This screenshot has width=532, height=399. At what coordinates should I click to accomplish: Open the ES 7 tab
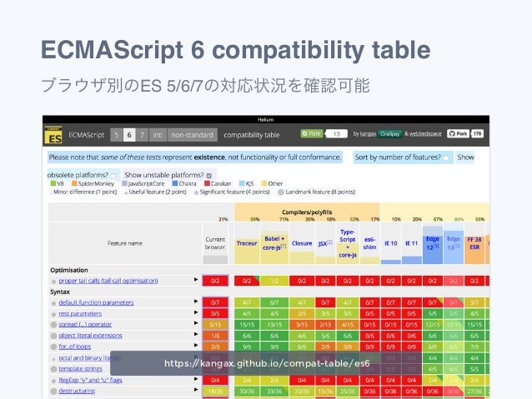142,135
